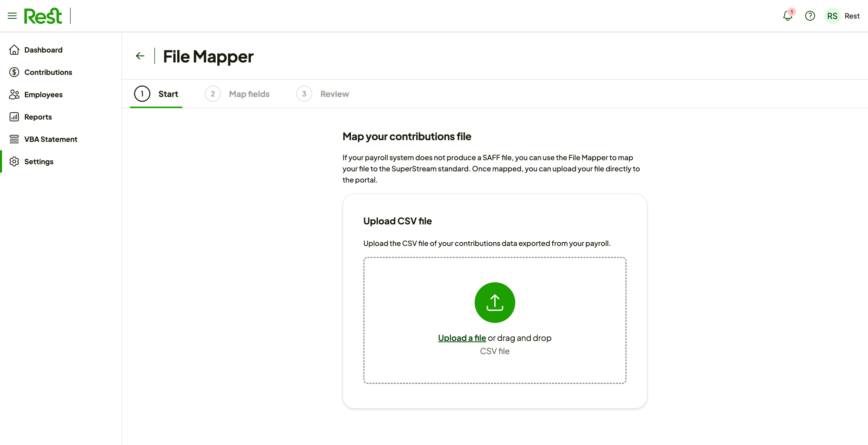Click the Upload a file link
868x445 pixels.
click(462, 338)
